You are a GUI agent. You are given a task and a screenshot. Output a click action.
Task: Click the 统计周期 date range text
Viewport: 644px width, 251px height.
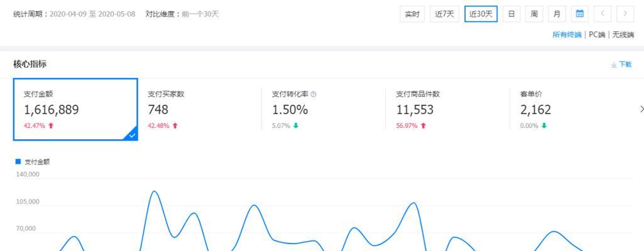(74, 14)
